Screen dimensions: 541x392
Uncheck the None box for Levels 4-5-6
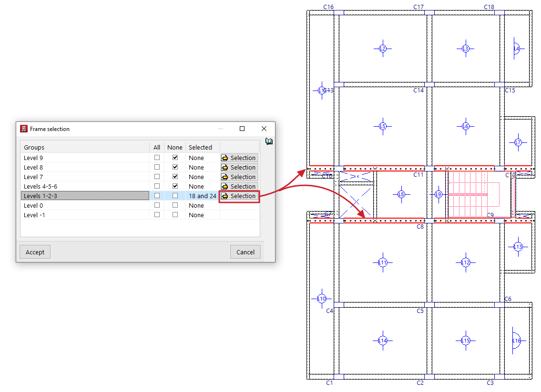(175, 186)
